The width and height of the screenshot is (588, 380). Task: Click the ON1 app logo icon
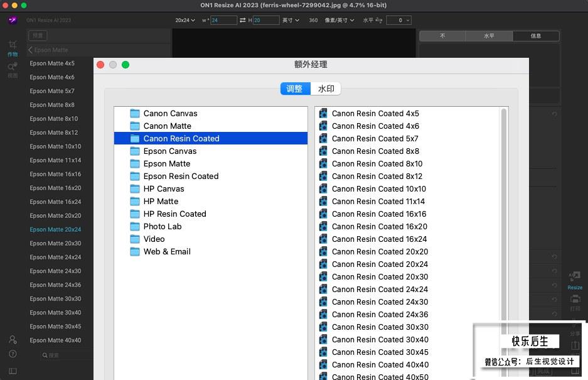click(x=13, y=20)
